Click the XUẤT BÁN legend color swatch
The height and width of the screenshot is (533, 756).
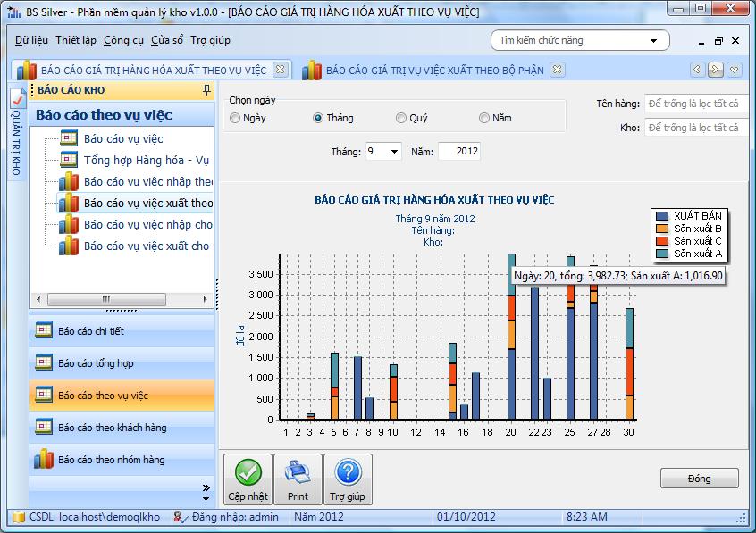[x=662, y=216]
